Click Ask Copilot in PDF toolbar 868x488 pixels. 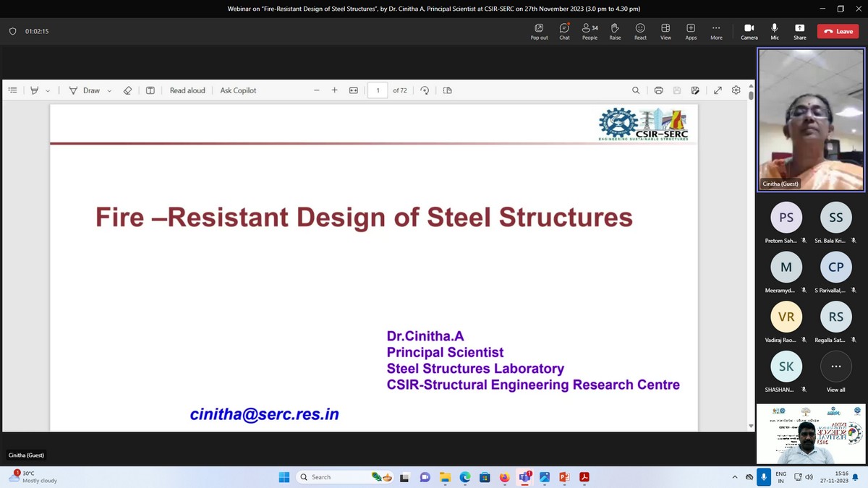click(238, 90)
